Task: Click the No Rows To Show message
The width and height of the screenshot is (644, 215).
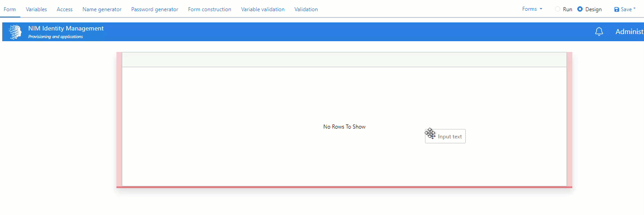Action: pos(344,127)
